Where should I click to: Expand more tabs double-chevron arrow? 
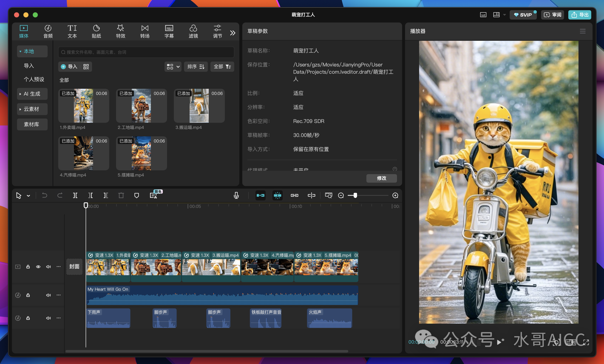point(233,33)
